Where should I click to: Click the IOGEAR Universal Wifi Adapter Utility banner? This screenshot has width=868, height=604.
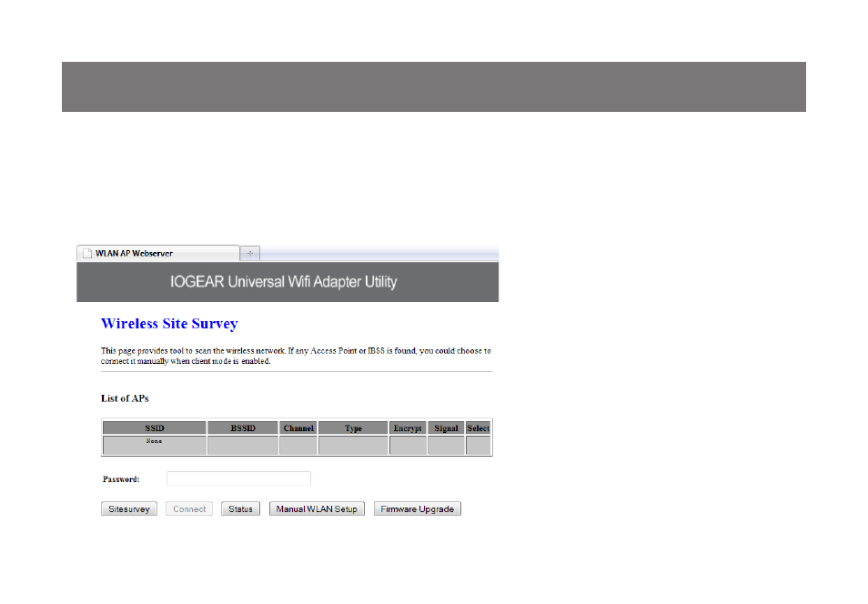(288, 282)
